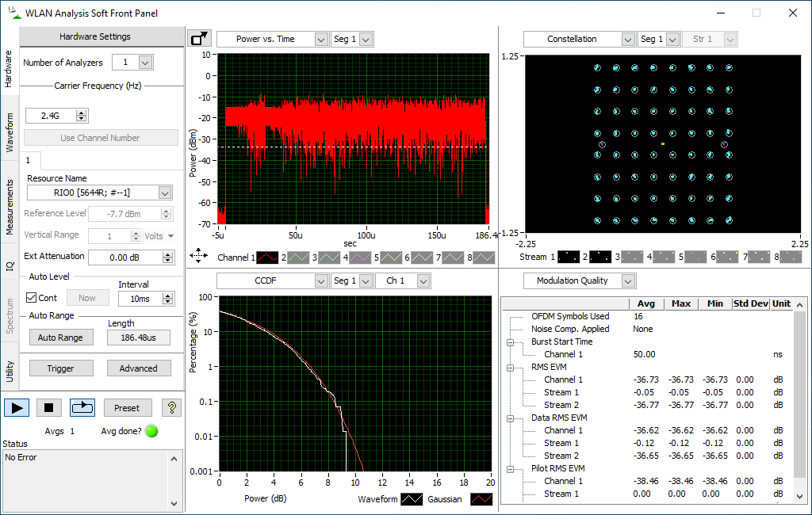Open the CCDF graph type dropdown

[321, 281]
